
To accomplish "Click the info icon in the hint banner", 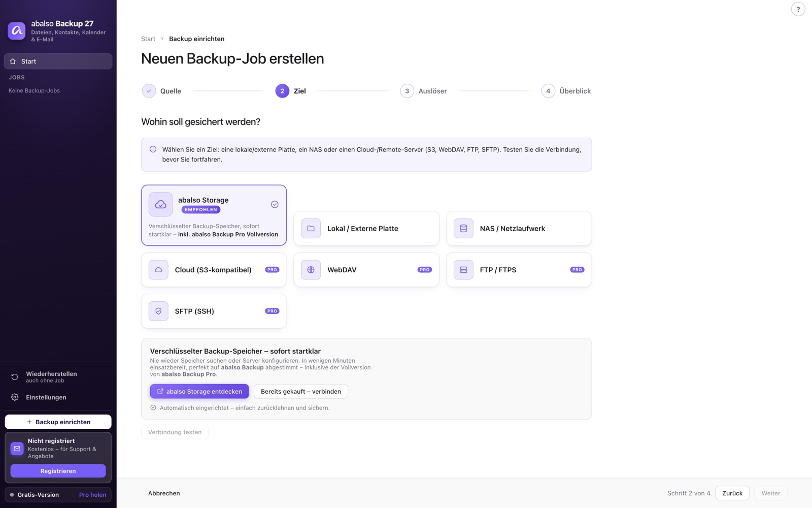I will click(153, 149).
